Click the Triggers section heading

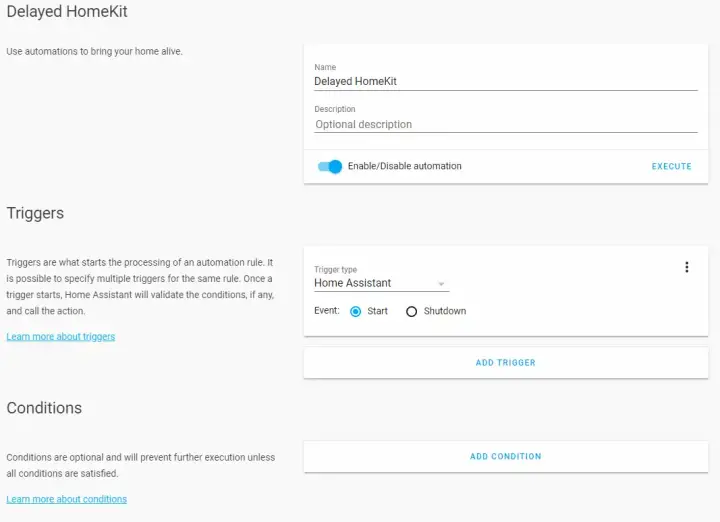point(35,213)
